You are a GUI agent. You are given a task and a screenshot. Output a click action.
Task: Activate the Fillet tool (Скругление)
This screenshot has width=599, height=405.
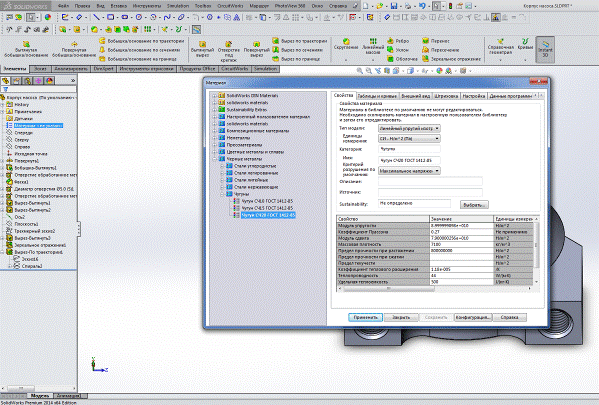click(346, 45)
